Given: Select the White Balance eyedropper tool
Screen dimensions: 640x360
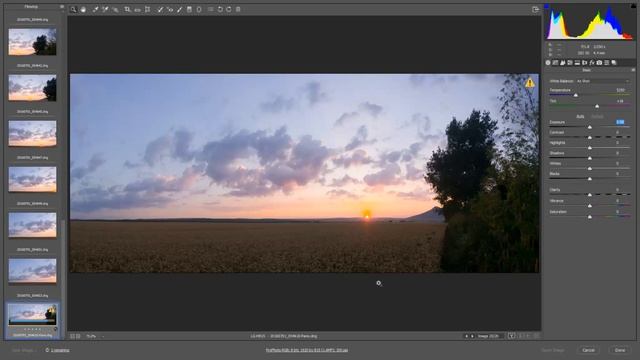Looking at the screenshot, I should click(95, 9).
